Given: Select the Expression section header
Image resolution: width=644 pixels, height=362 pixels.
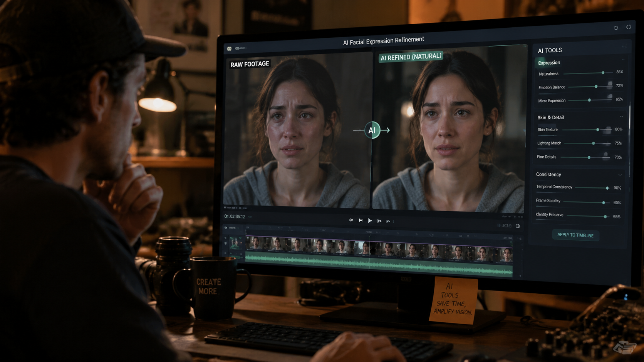Looking at the screenshot, I should click(x=549, y=63).
